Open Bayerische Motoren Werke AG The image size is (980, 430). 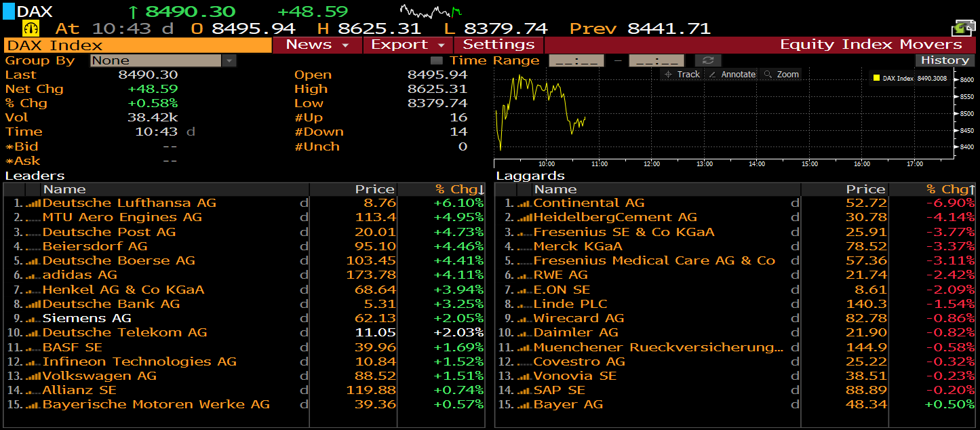[156, 405]
